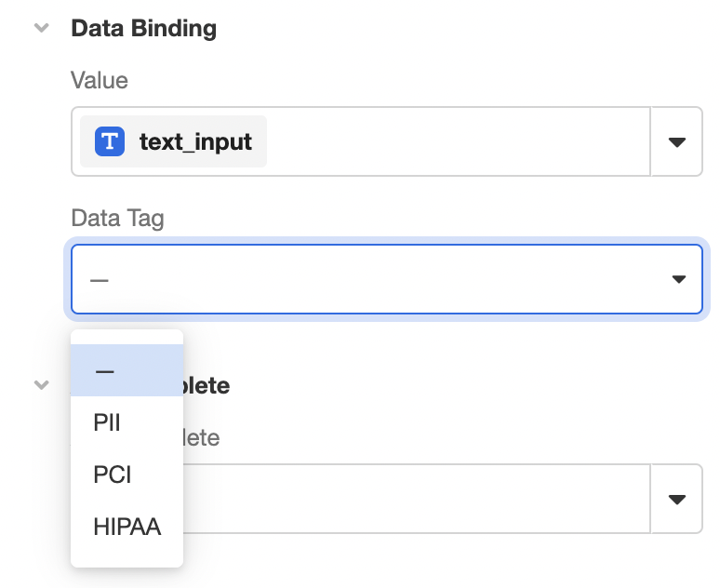Click the Data Tag field label
The width and height of the screenshot is (720, 588).
(x=117, y=219)
